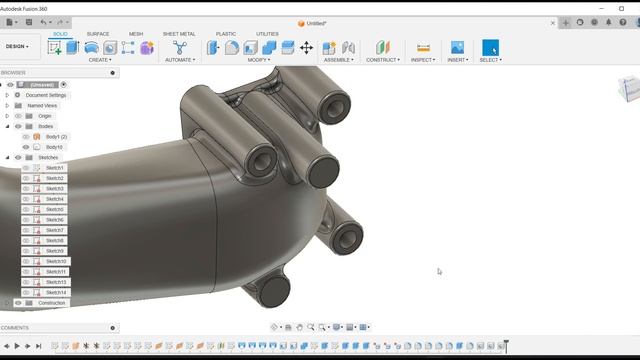Select the Revolve tool icon
This screenshot has width=640, height=360.
click(x=91, y=48)
